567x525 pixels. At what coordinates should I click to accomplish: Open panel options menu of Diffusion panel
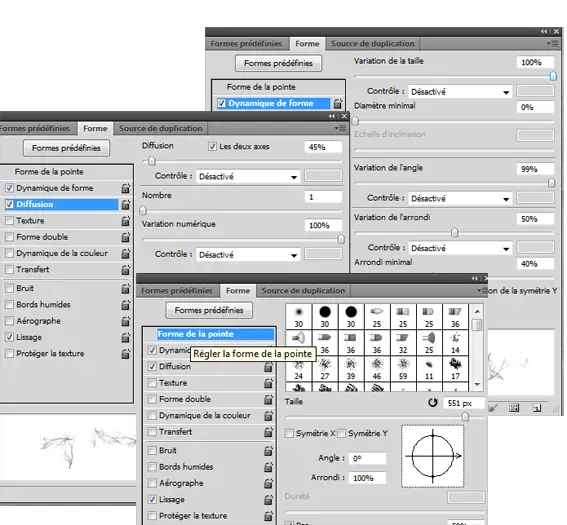[341, 128]
